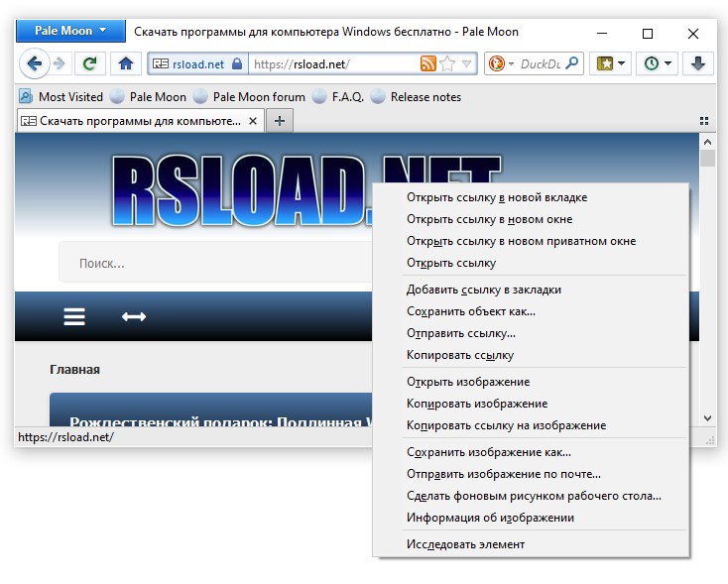Viewport: 728px width, 584px height.
Task: Select 'Исследовать элемент' in the context menu
Action: (465, 544)
